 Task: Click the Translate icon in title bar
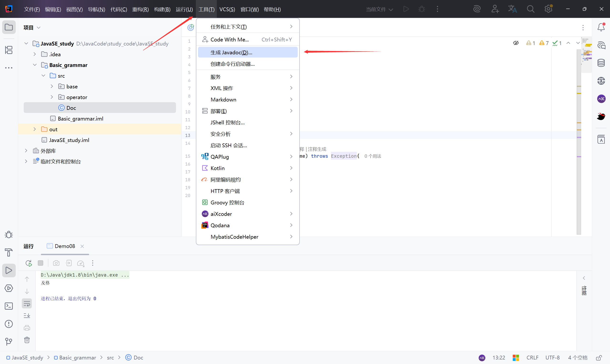pyautogui.click(x=512, y=9)
